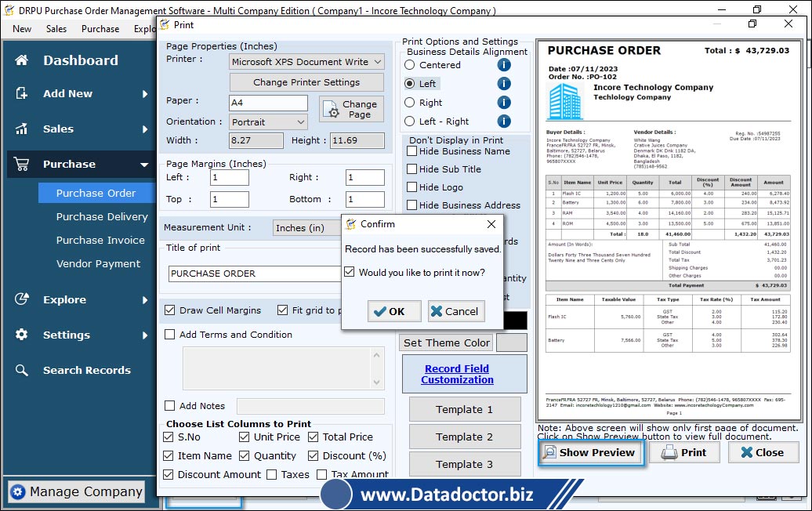This screenshot has height=511, width=812.
Task: Click the black color swatch
Action: (x=515, y=321)
